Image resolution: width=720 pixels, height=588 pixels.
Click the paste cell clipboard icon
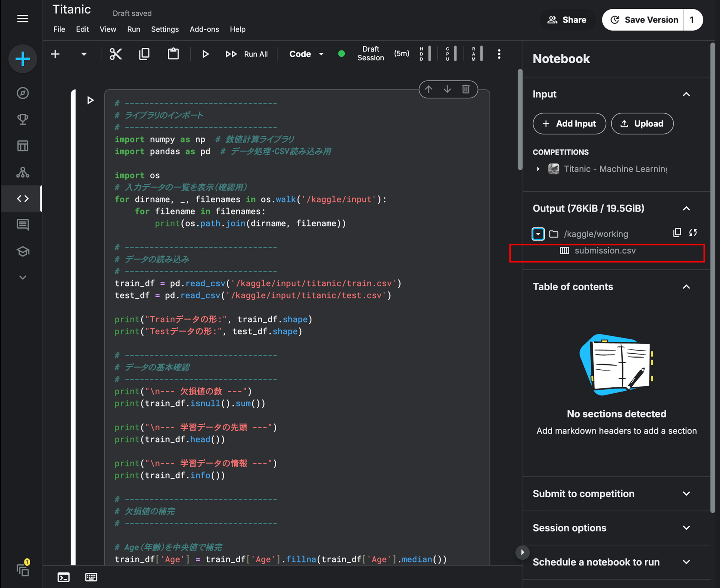coord(173,54)
